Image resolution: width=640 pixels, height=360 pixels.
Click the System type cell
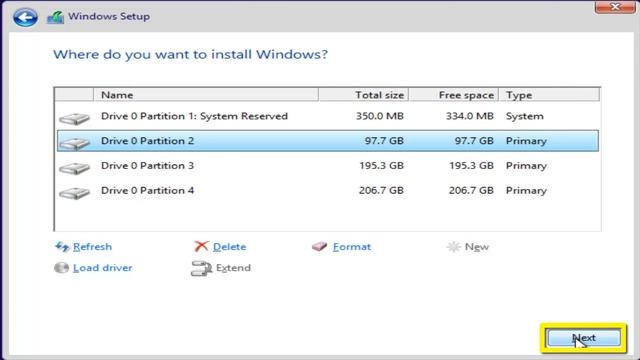coord(524,116)
